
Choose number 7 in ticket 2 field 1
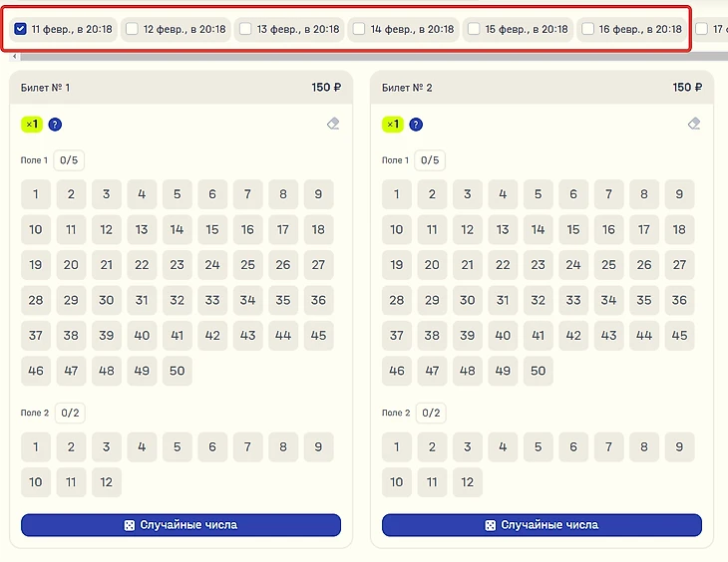coord(608,194)
